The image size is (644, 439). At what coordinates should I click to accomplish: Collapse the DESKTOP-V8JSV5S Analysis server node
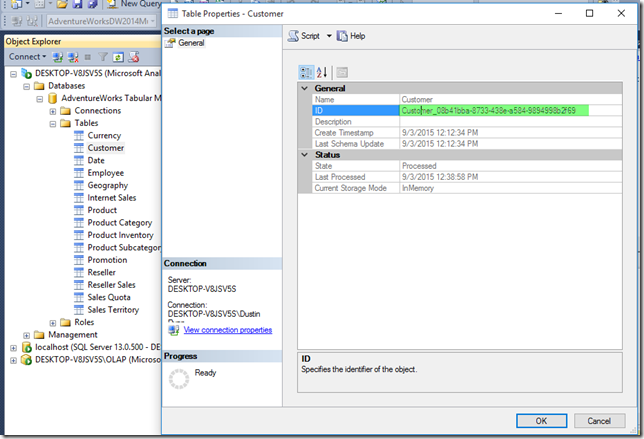[x=13, y=74]
